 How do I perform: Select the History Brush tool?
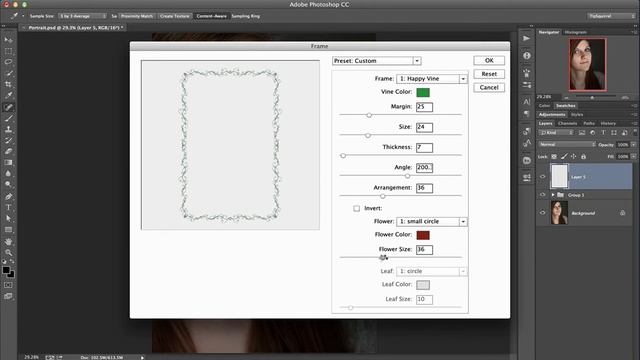point(8,140)
